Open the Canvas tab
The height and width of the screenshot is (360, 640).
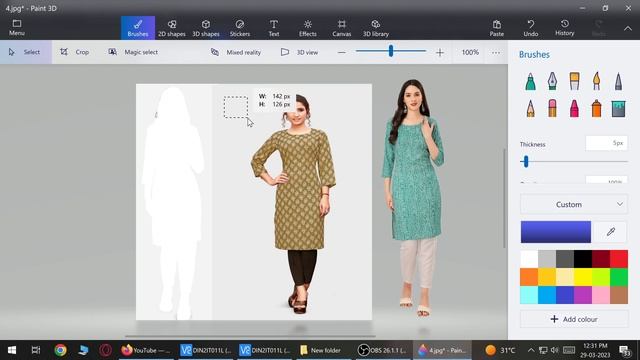[x=342, y=28]
